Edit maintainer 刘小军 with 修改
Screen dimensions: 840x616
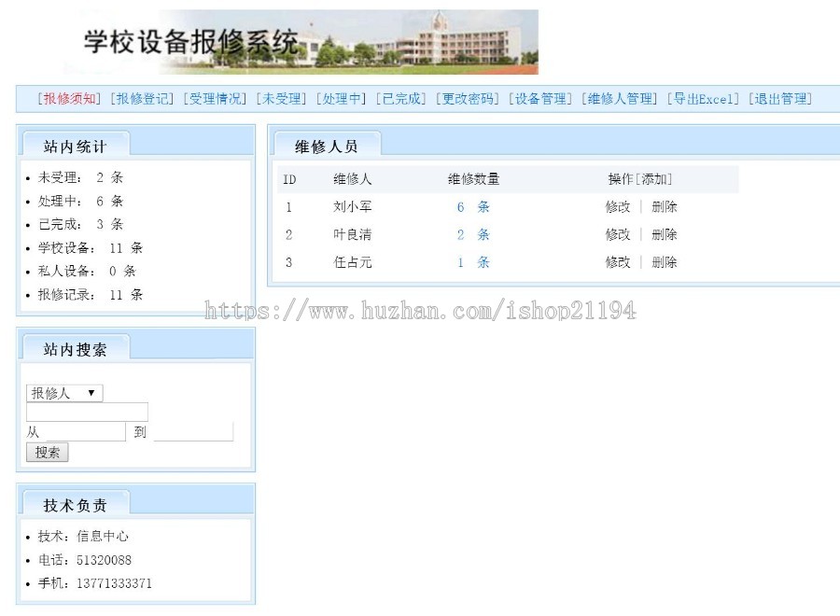pos(618,207)
